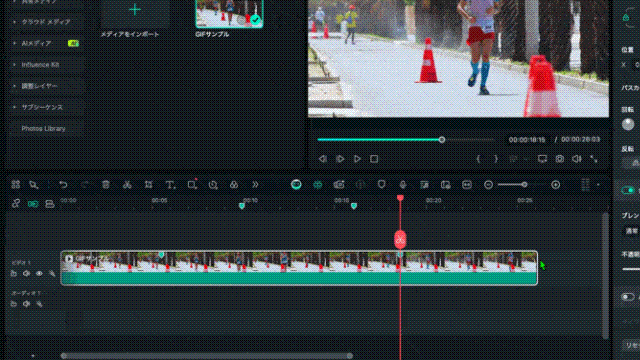Open the speed/timer tool icon
The height and width of the screenshot is (360, 640).
[213, 185]
